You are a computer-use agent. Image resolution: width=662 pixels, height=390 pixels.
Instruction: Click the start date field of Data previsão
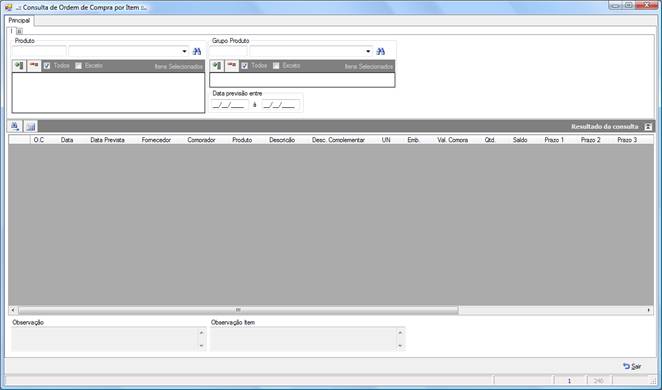230,105
